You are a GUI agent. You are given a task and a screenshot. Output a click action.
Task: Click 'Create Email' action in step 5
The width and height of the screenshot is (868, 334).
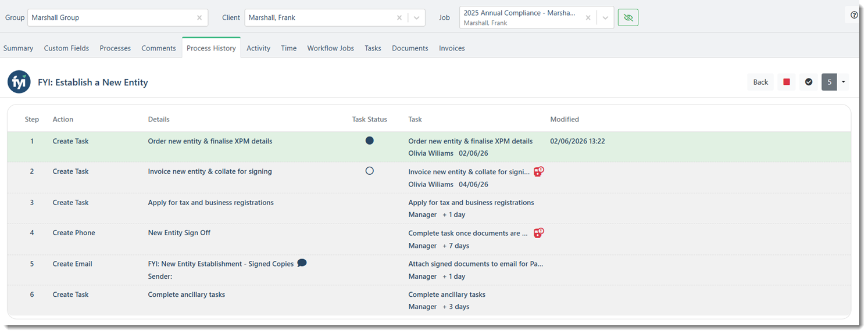click(x=72, y=264)
